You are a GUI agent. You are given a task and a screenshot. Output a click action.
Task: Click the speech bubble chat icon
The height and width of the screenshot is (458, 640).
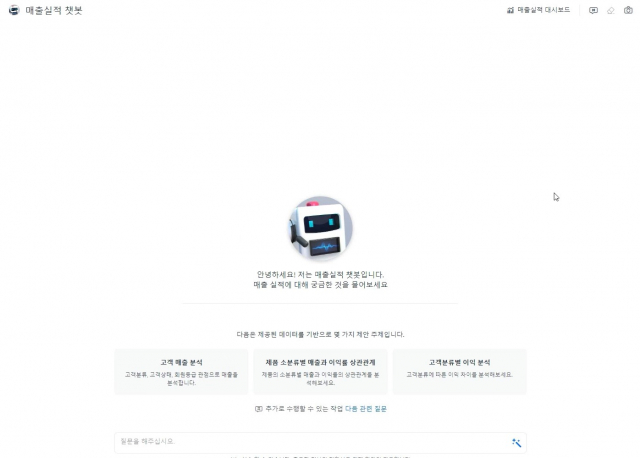pos(593,11)
